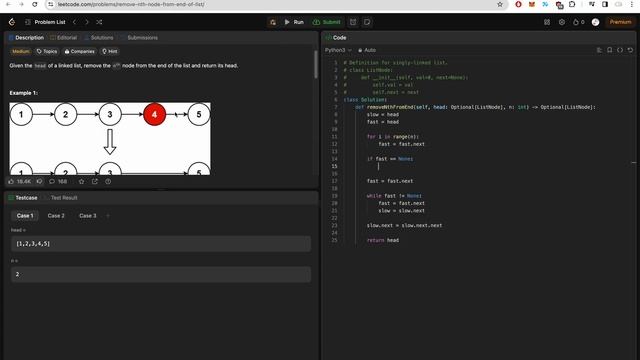Click the Example 1 linked list image
Viewport: 640px width, 360px height.
pyautogui.click(x=110, y=139)
